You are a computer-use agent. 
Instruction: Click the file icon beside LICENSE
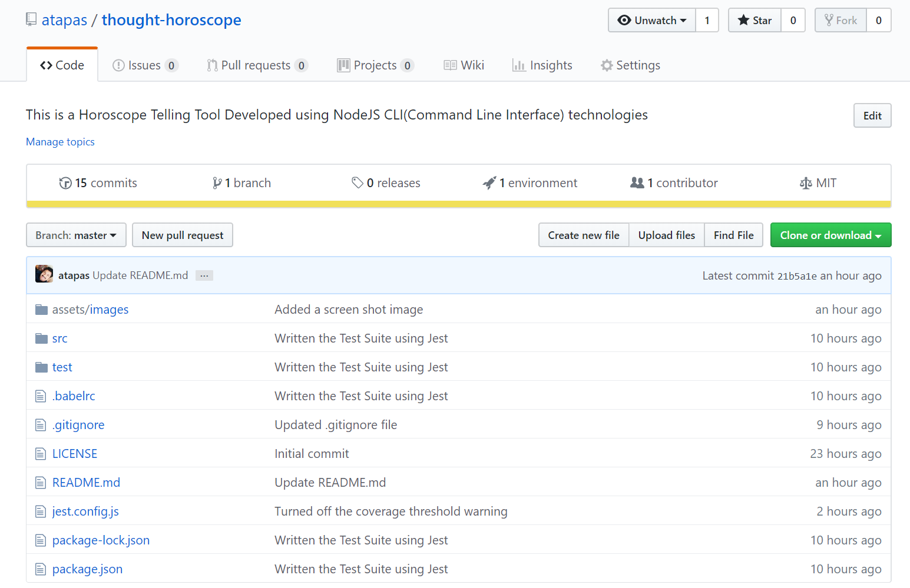click(x=41, y=454)
